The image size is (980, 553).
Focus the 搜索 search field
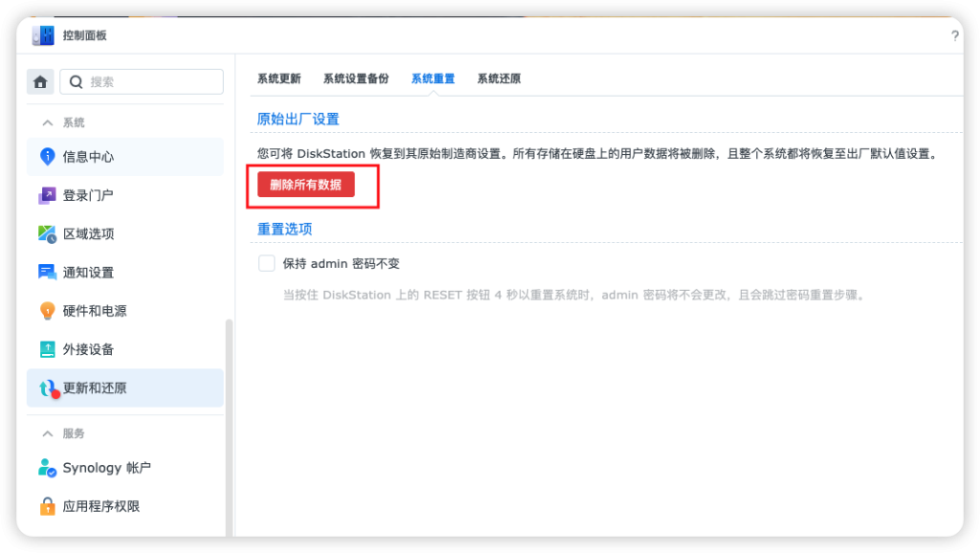142,82
